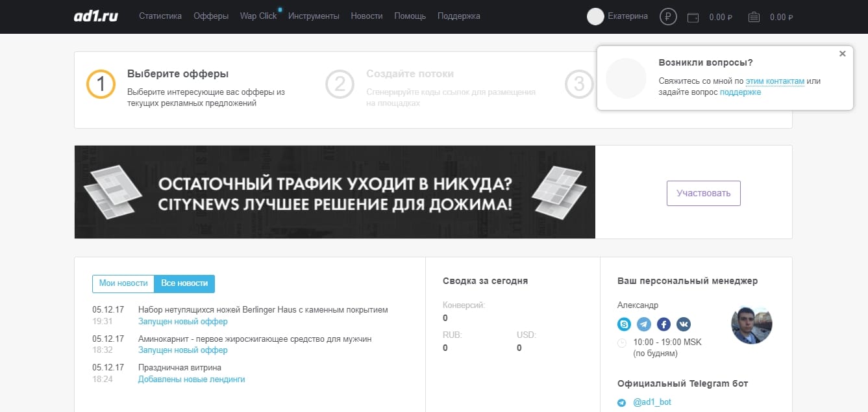Click the briefcase hold balance icon
The height and width of the screenshot is (412, 868).
click(x=754, y=18)
